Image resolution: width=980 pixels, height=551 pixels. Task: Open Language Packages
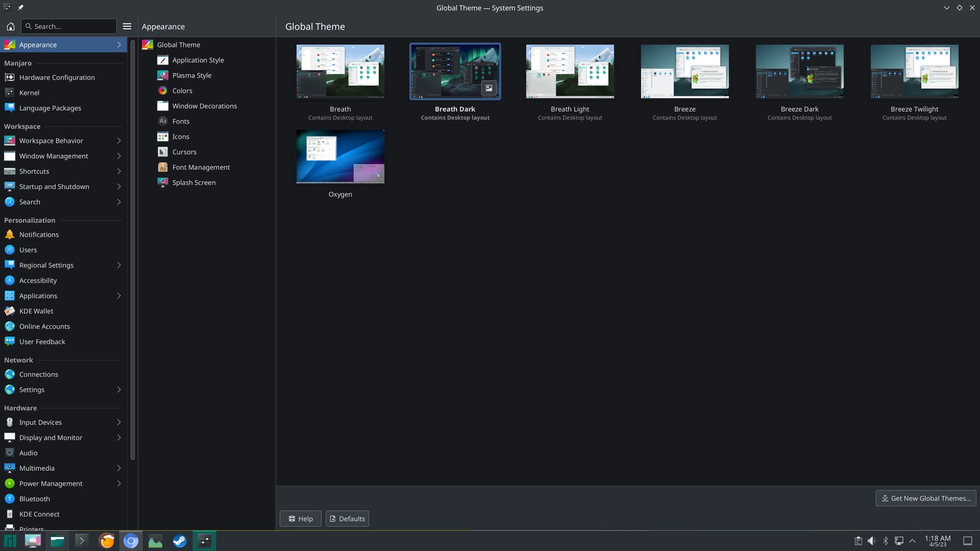coord(63,108)
